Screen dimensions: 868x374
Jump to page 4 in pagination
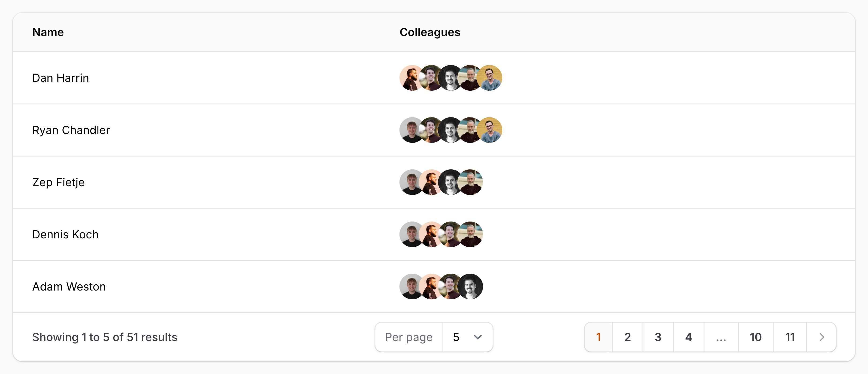coord(689,337)
